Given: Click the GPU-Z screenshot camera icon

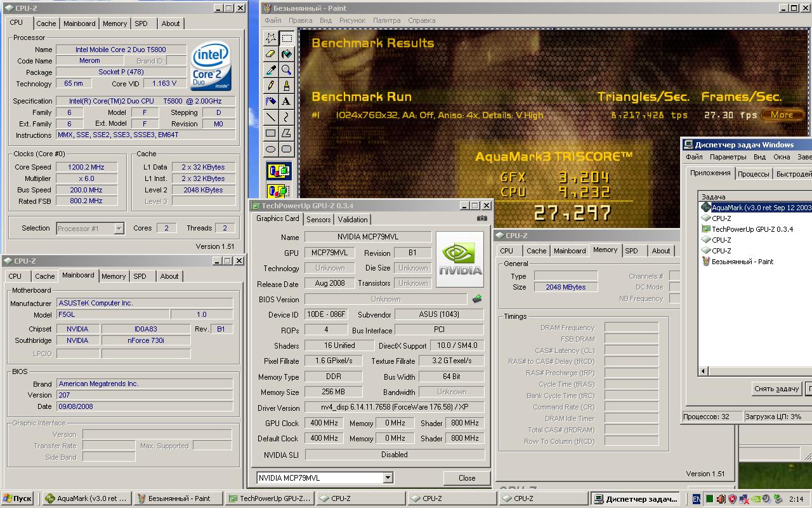Looking at the screenshot, I should [x=482, y=218].
